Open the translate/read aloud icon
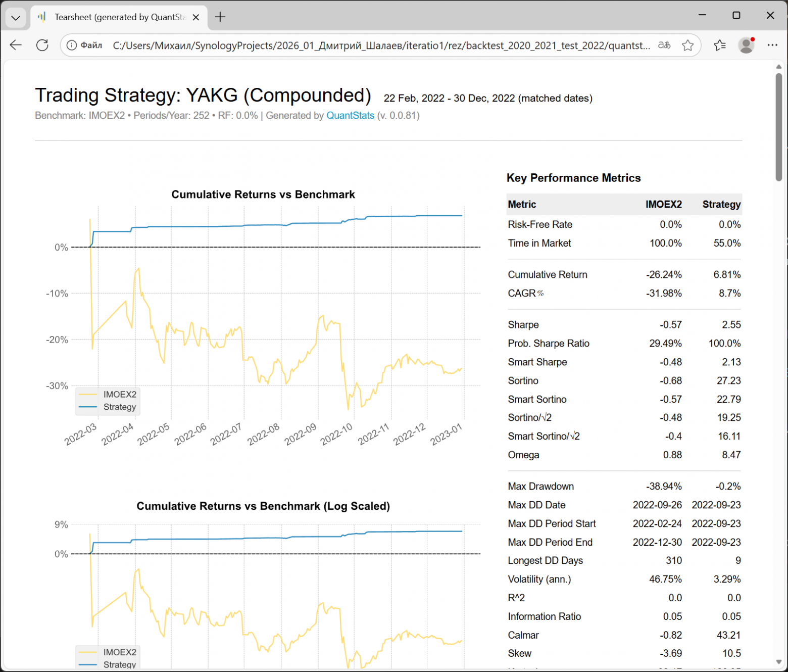 click(x=664, y=45)
